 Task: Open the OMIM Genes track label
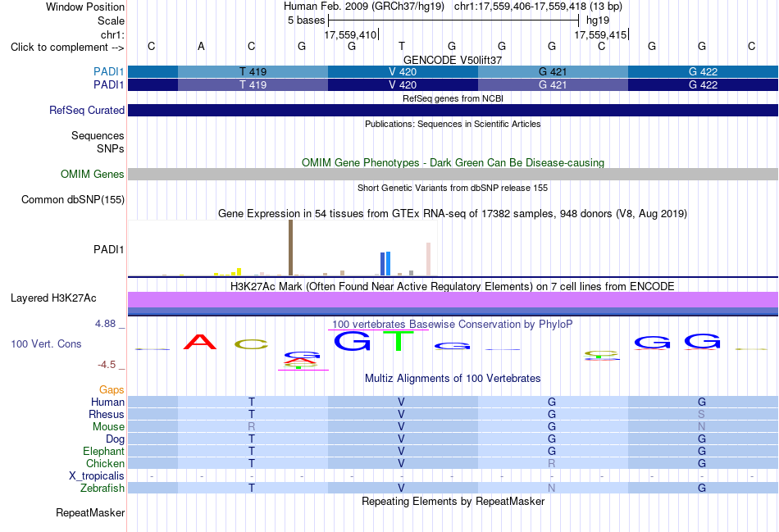pos(92,174)
